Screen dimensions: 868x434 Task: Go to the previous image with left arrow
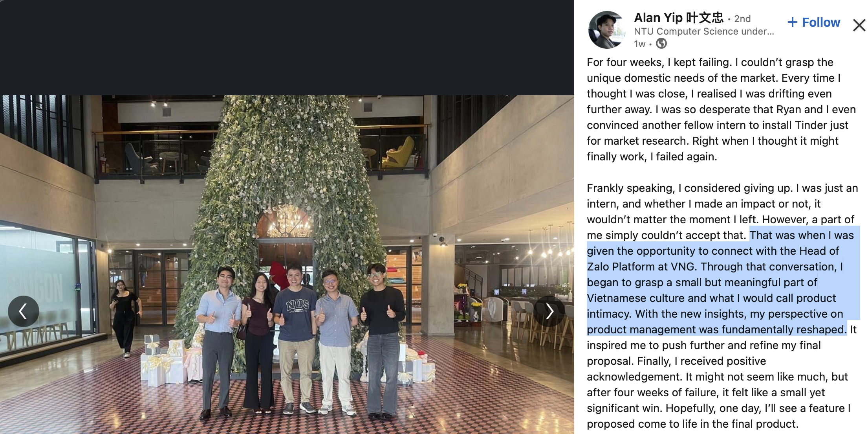tap(23, 311)
